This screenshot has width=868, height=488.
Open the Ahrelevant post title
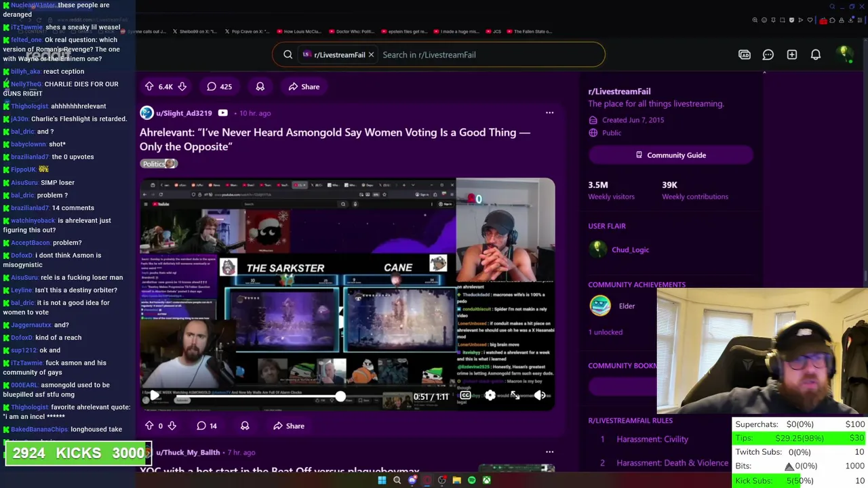click(335, 139)
